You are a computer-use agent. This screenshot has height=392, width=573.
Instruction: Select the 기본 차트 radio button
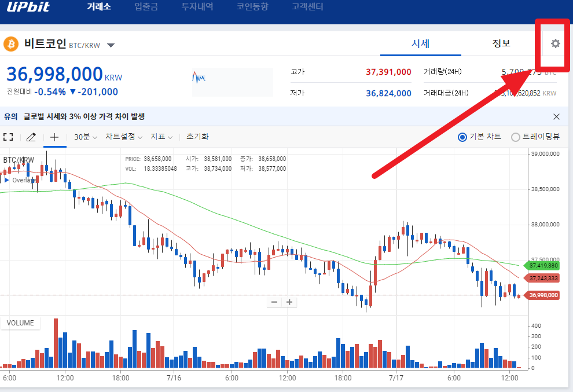coord(462,137)
